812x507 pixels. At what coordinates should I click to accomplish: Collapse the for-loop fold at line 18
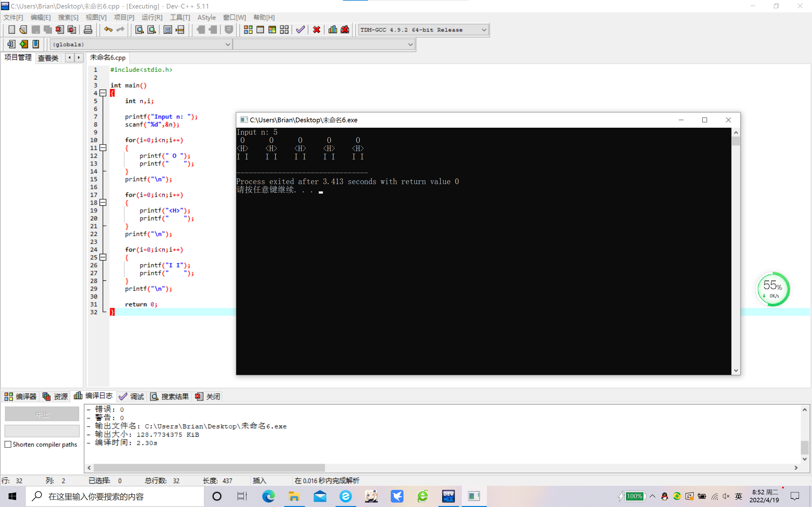(103, 202)
